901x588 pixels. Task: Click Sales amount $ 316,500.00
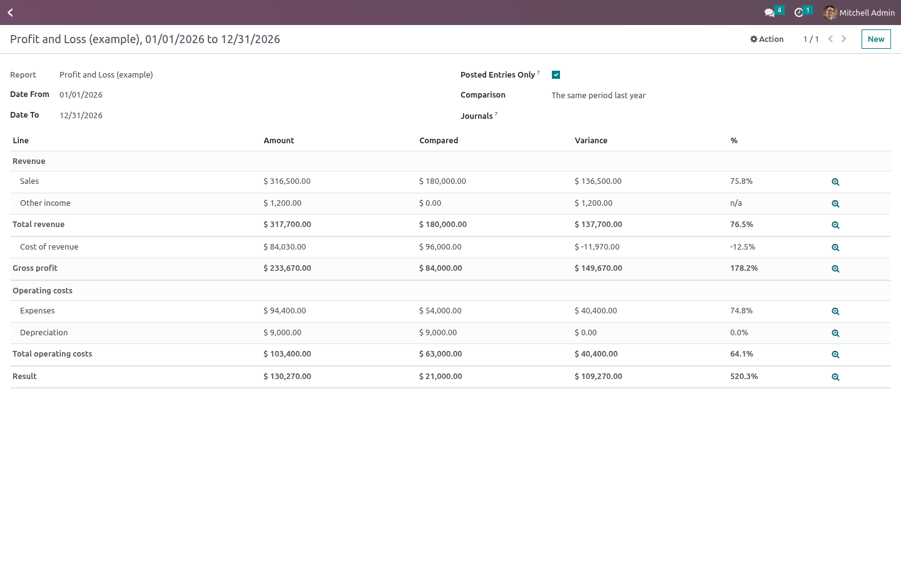[x=287, y=181]
